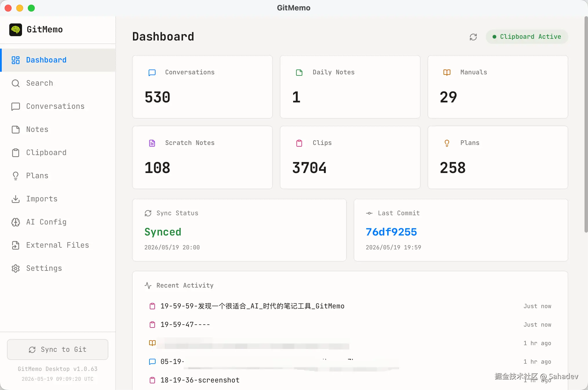The image size is (588, 390).
Task: Click the Recent Activity section title
Action: click(x=185, y=286)
